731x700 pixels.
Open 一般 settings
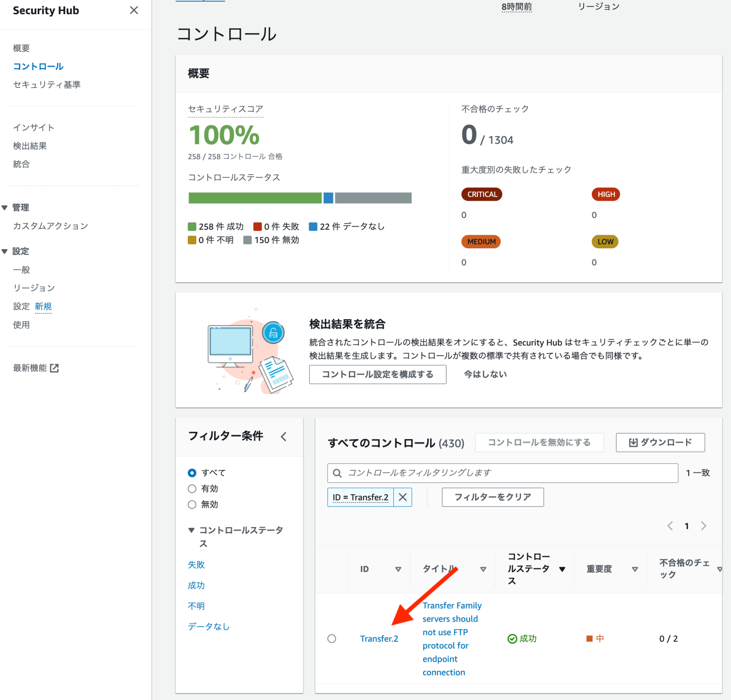coord(21,270)
